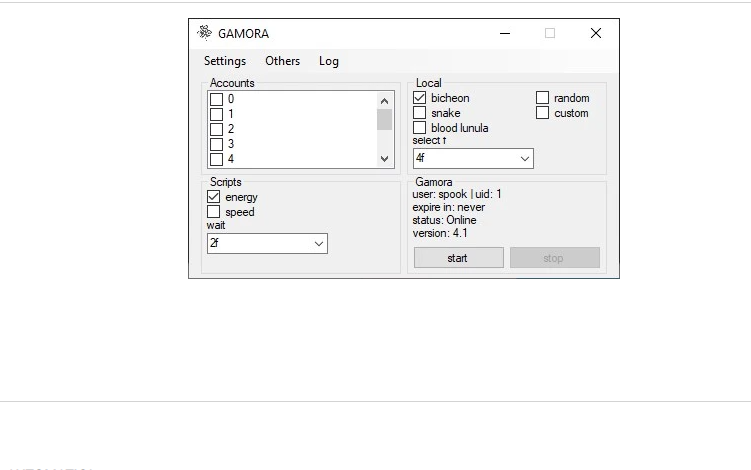Click the Accounts list scroll up arrow

pyautogui.click(x=385, y=100)
